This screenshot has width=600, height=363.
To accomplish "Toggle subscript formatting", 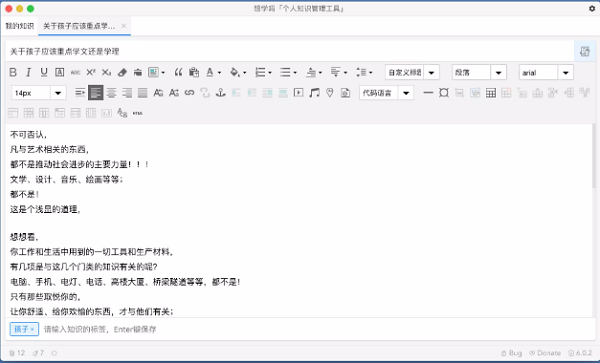I will tap(106, 72).
